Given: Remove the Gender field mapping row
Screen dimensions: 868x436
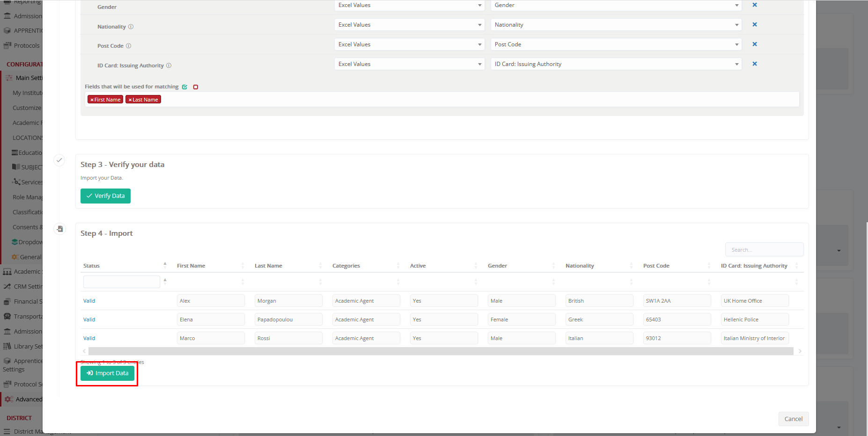Looking at the screenshot, I should 754,5.
